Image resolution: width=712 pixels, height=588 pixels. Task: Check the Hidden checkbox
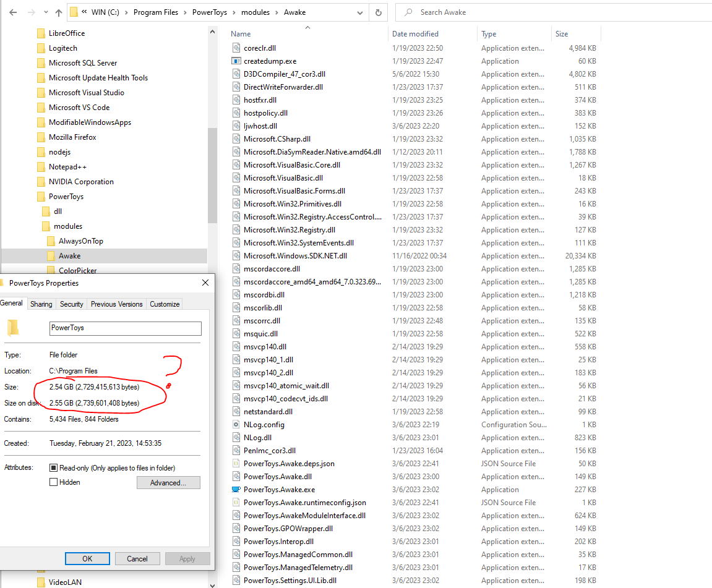pos(52,482)
